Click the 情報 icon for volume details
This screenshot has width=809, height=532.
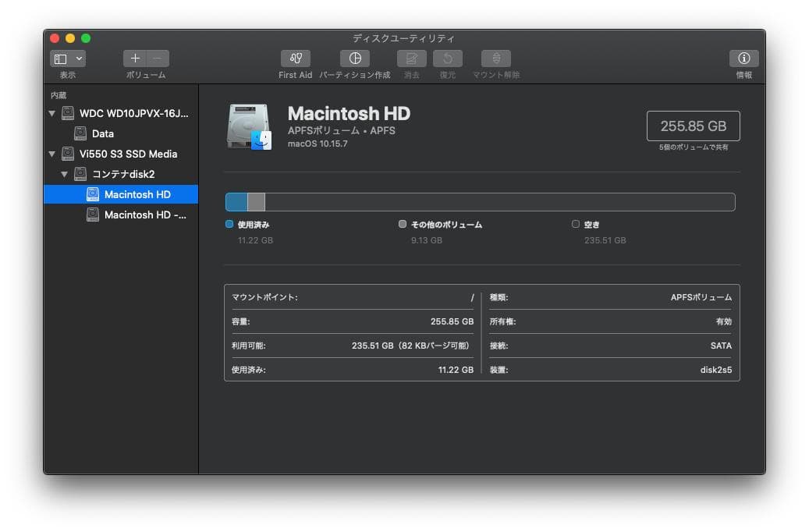pyautogui.click(x=743, y=59)
